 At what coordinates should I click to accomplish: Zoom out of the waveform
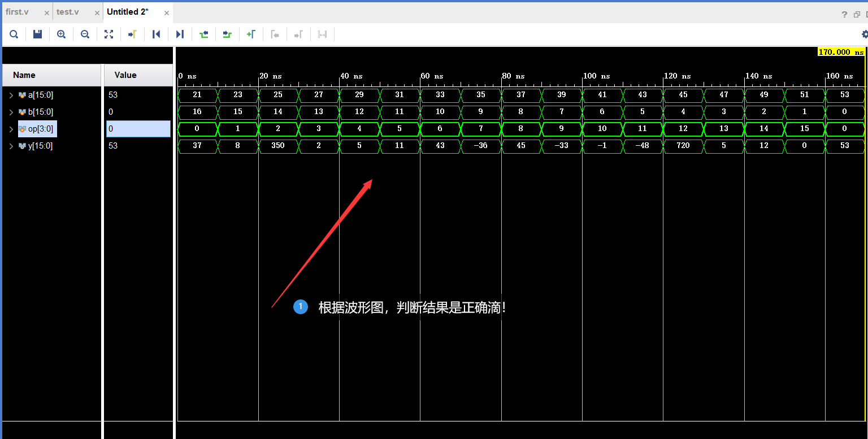point(85,34)
